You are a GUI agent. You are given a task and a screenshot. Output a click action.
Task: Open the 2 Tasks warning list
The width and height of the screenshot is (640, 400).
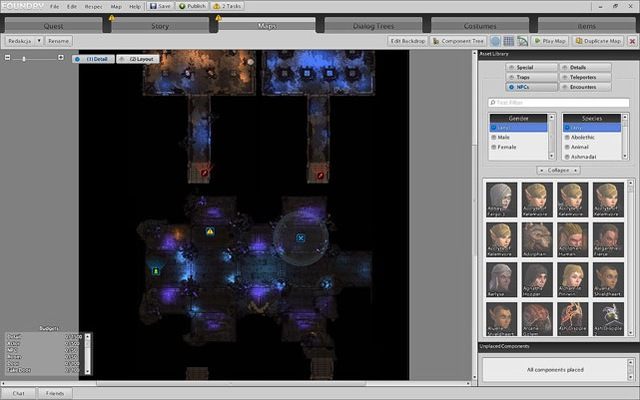pyautogui.click(x=228, y=6)
